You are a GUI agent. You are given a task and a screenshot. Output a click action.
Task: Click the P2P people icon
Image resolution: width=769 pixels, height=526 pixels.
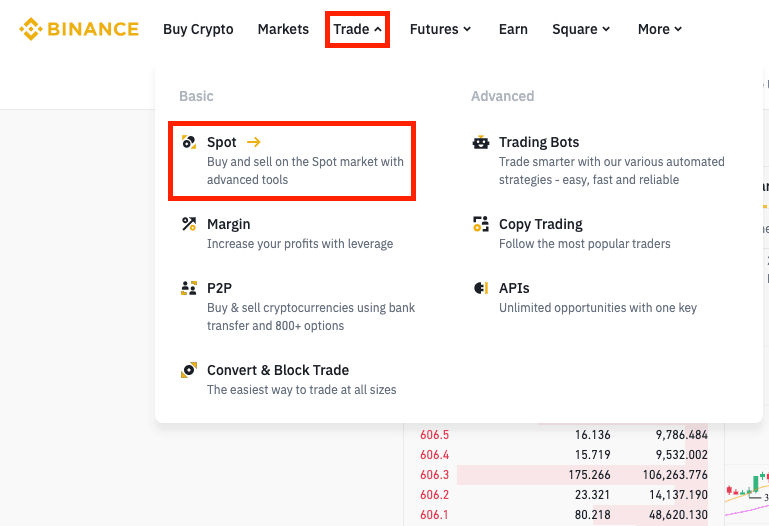coord(189,288)
